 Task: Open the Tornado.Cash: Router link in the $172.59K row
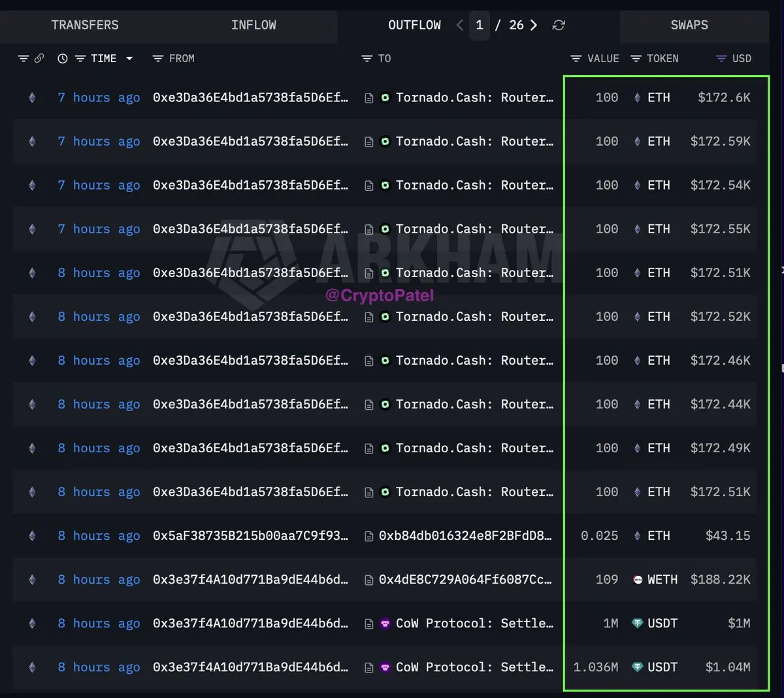click(x=474, y=142)
